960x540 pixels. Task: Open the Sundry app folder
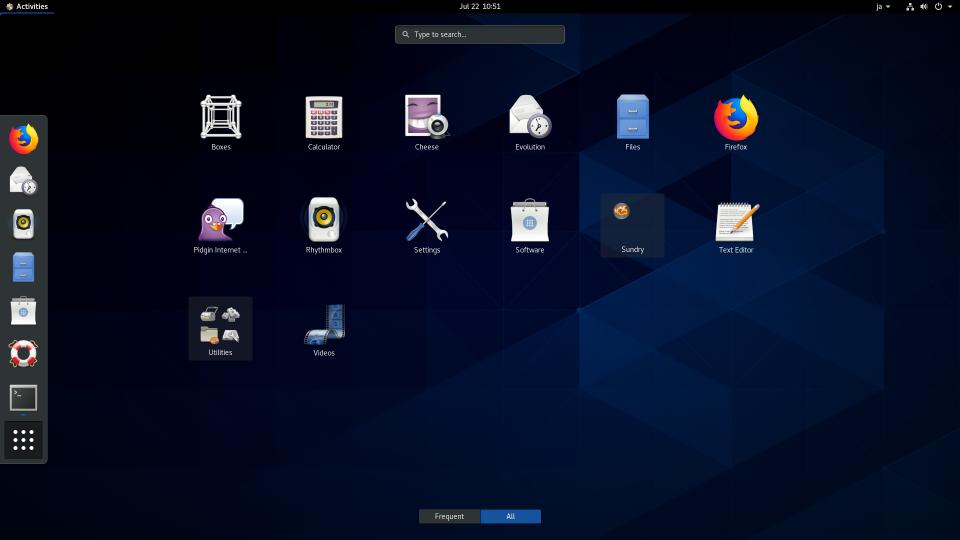(632, 225)
